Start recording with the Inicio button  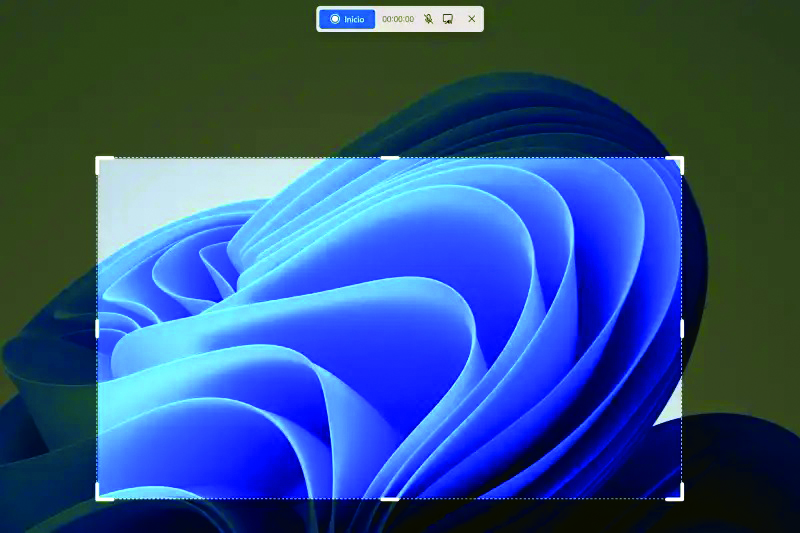pyautogui.click(x=347, y=19)
